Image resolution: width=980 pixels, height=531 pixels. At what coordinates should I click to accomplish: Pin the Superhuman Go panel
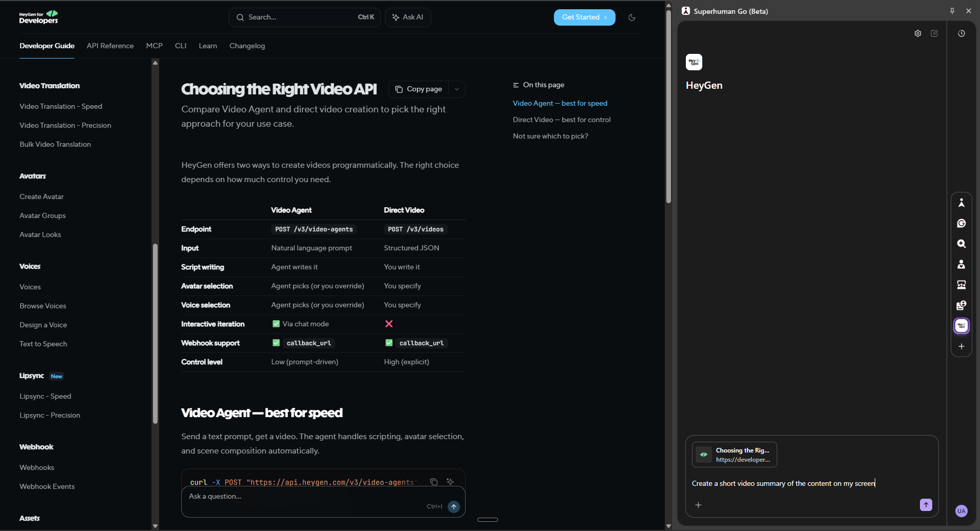point(952,11)
